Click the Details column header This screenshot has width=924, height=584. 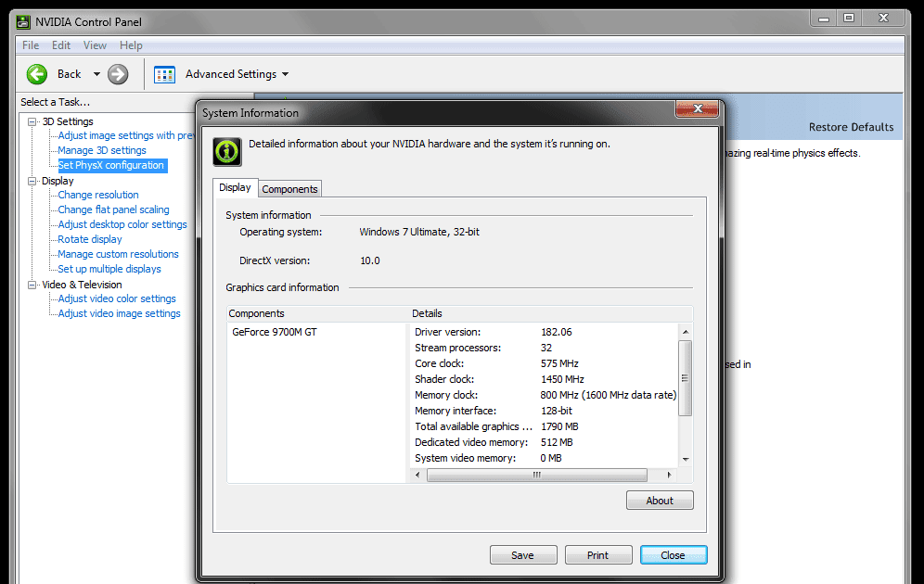(551, 313)
